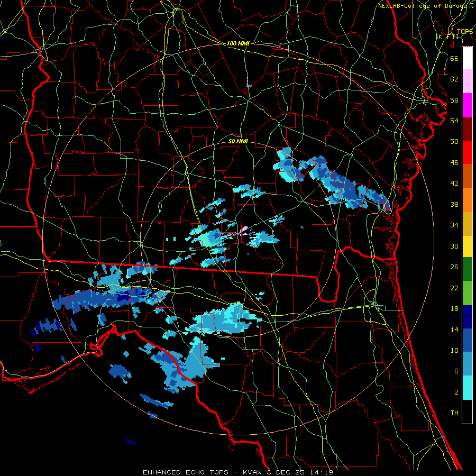476x476 pixels.
Task: Click the navy blue legend swatch
Action: coord(467,317)
